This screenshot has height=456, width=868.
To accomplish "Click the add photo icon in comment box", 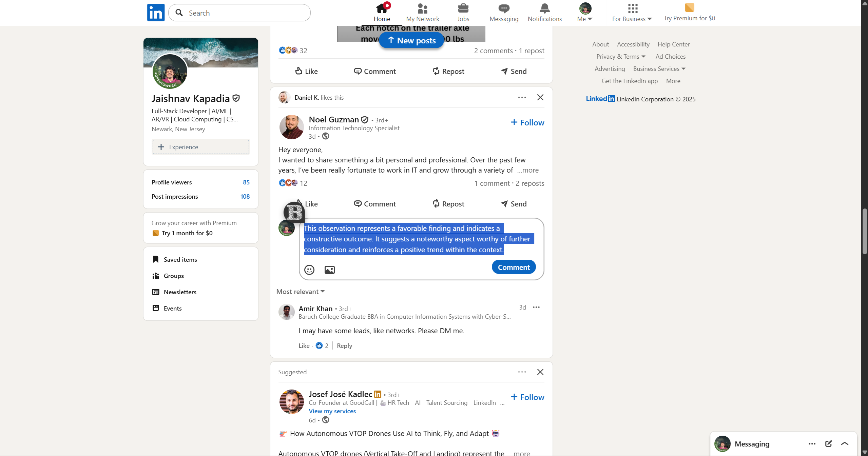I will coord(329,270).
